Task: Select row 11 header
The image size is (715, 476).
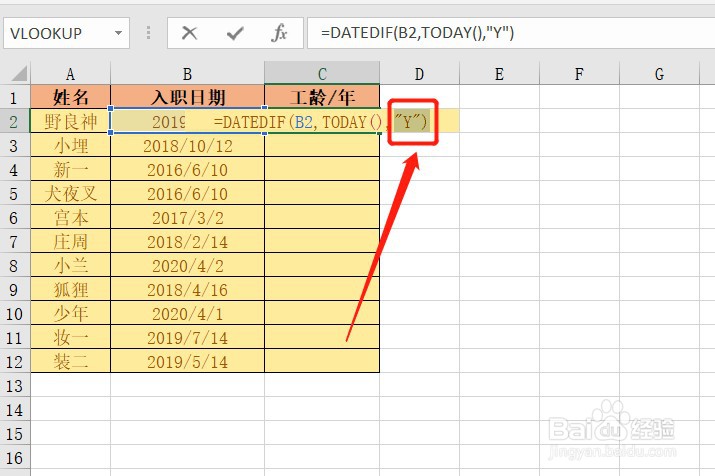Action: click(14, 338)
